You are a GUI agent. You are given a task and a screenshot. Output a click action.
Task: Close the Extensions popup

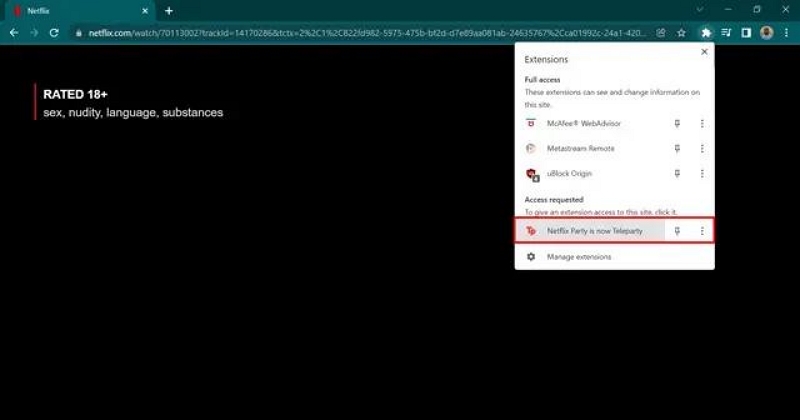tap(703, 52)
